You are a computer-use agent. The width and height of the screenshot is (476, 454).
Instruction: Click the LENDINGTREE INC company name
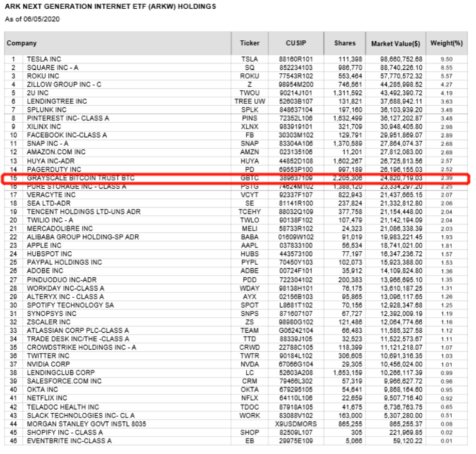point(57,101)
